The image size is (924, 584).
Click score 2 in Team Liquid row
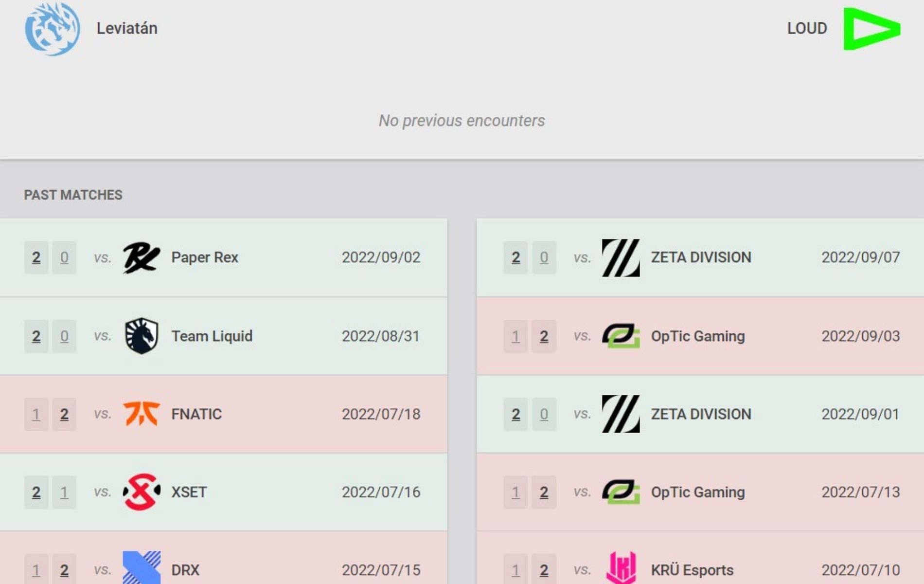click(36, 336)
